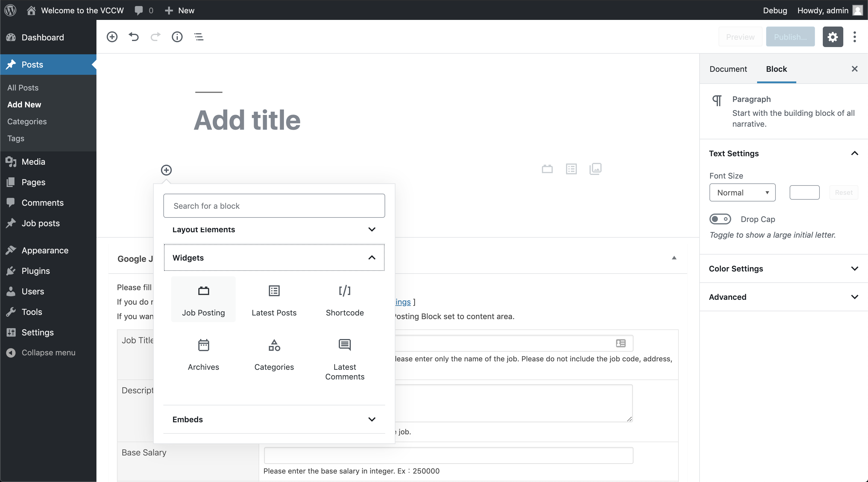Click the Preview button

740,37
